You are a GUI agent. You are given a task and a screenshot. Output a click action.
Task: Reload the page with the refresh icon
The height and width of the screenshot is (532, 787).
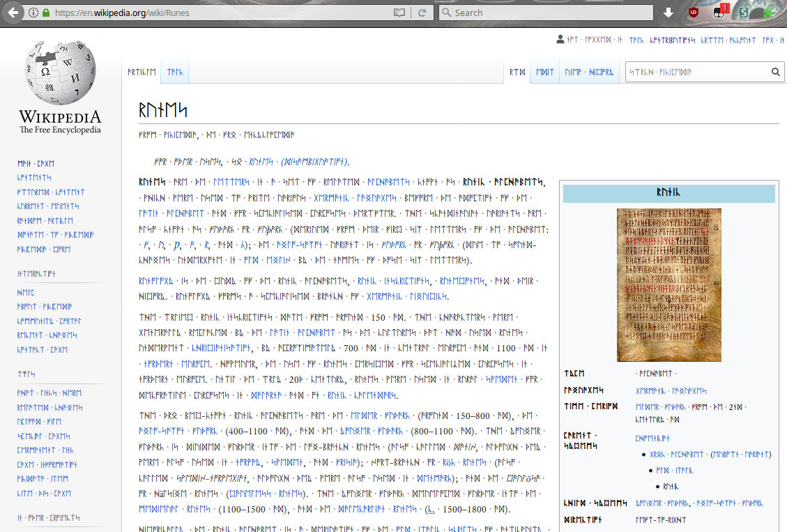click(x=422, y=13)
